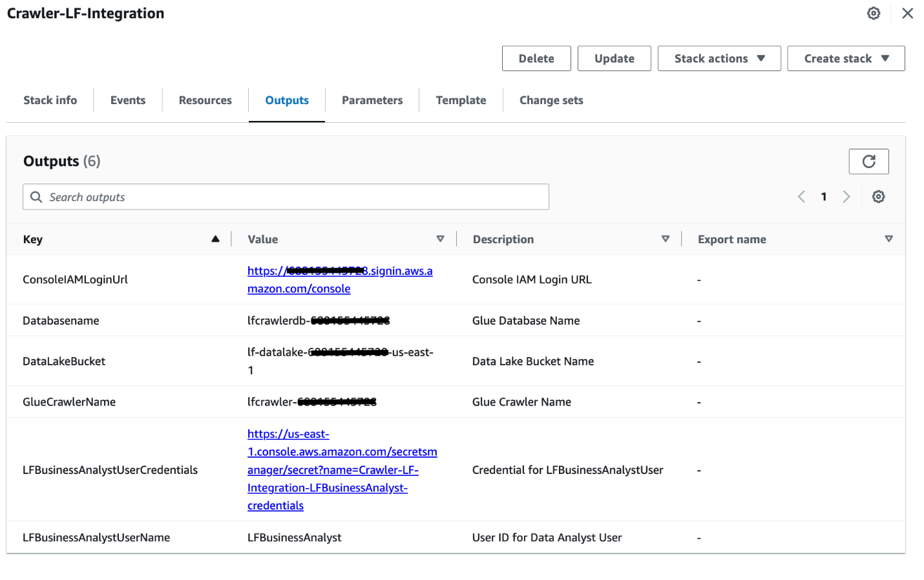Click 'User ID for Data Analyst User' description
The height and width of the screenshot is (580, 924).
(547, 537)
